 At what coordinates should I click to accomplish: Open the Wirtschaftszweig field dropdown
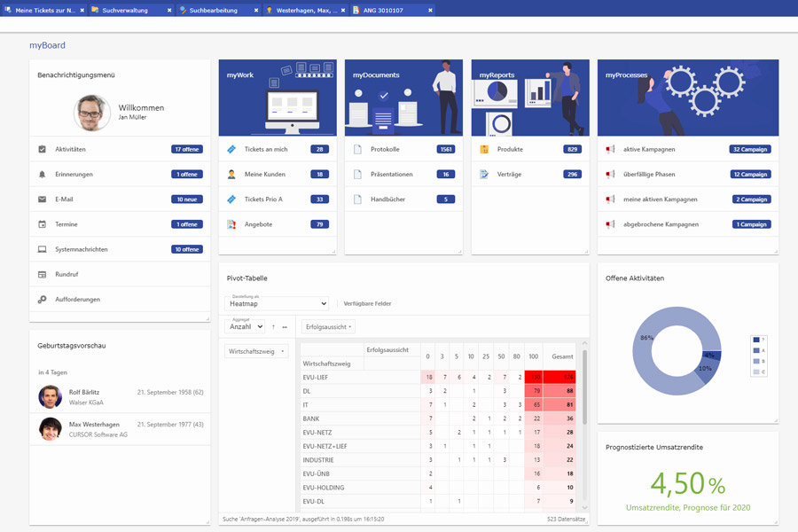(257, 352)
